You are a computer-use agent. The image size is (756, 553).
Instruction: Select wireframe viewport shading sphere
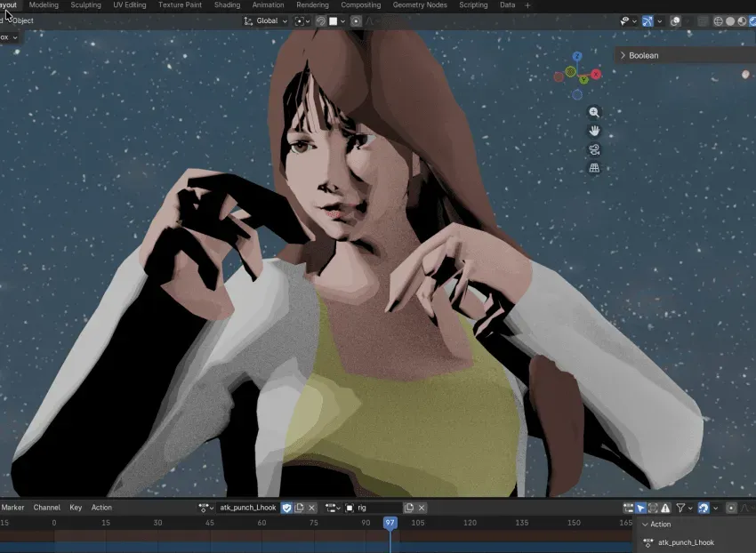point(719,21)
